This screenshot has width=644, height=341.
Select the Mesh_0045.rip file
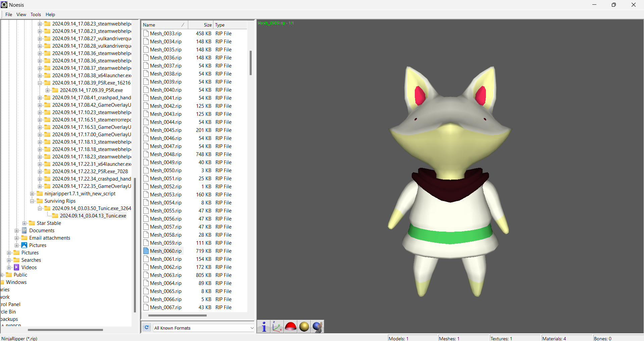(x=165, y=130)
